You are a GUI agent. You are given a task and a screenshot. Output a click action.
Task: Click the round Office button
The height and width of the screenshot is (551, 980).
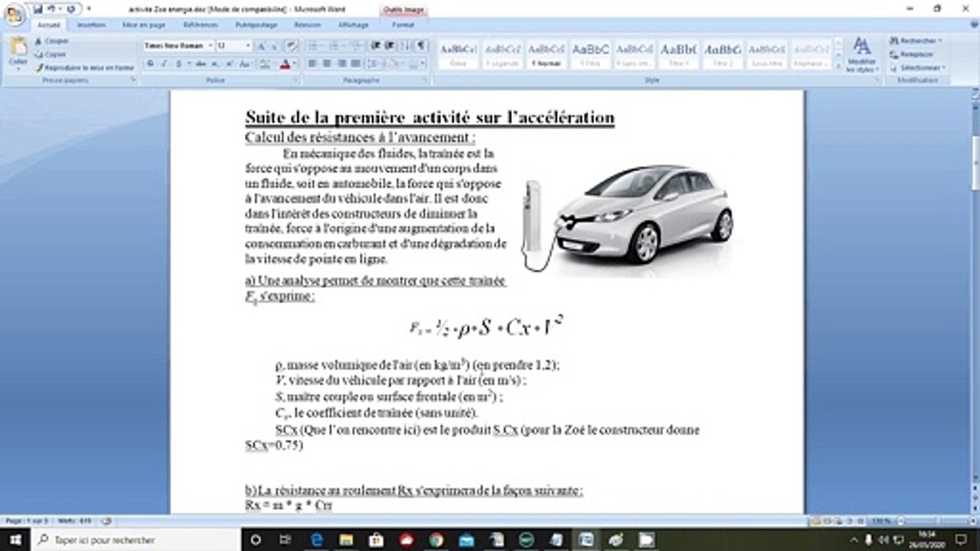tap(15, 15)
